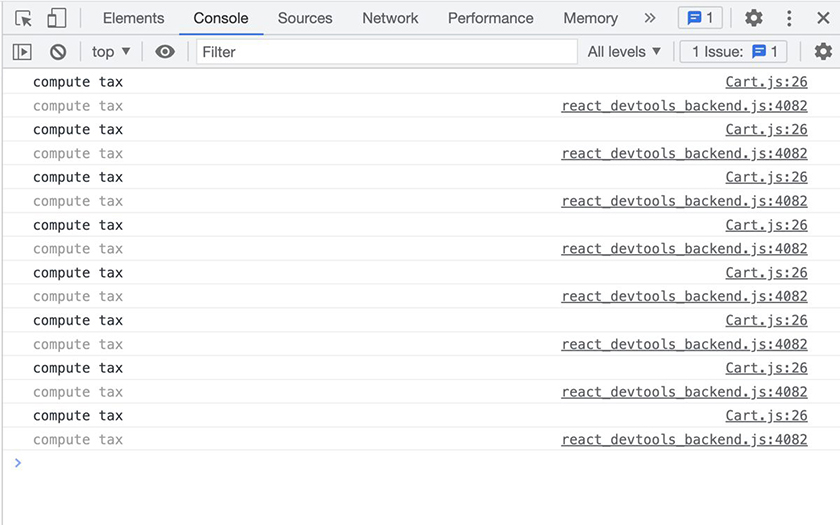
Task: Activate the inspect element picker icon
Action: 24,18
